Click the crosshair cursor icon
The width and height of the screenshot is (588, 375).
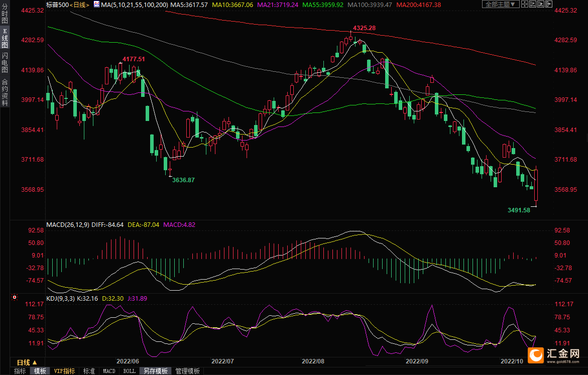524,4
